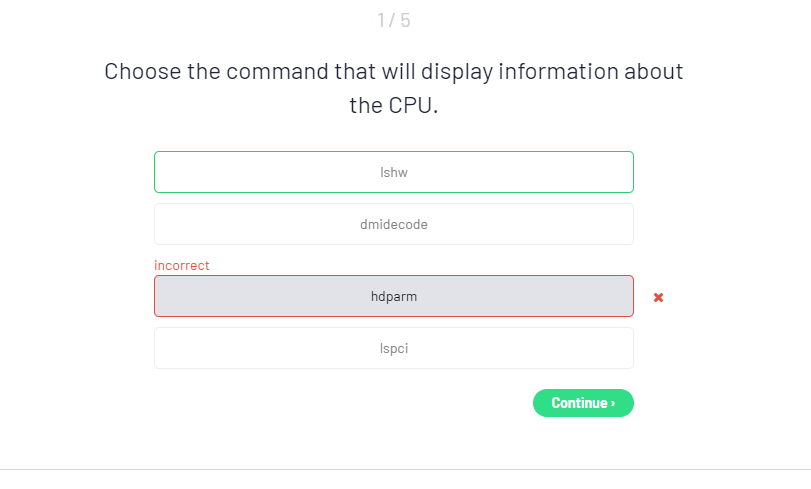Choose the last command in the list
811x489 pixels.
[394, 348]
